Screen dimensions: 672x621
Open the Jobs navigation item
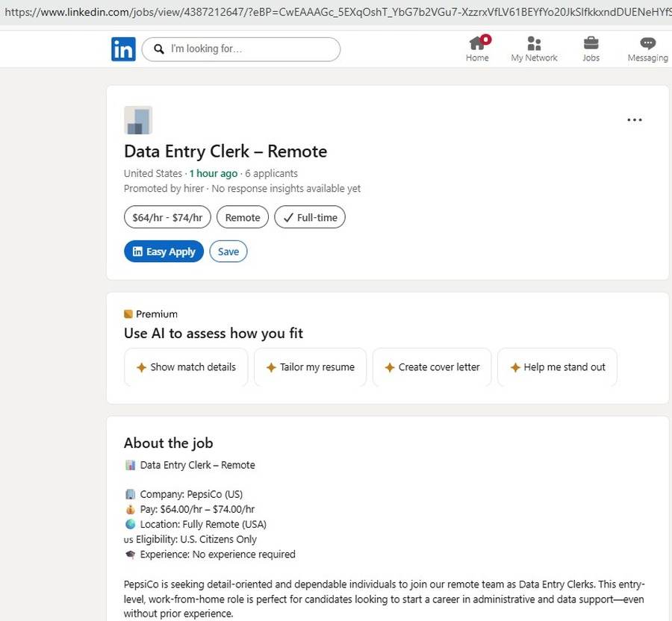click(x=591, y=49)
